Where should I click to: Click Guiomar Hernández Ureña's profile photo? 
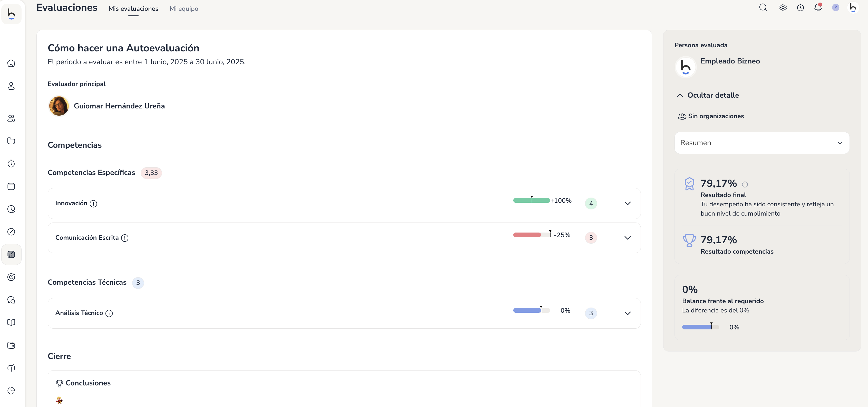click(x=59, y=106)
